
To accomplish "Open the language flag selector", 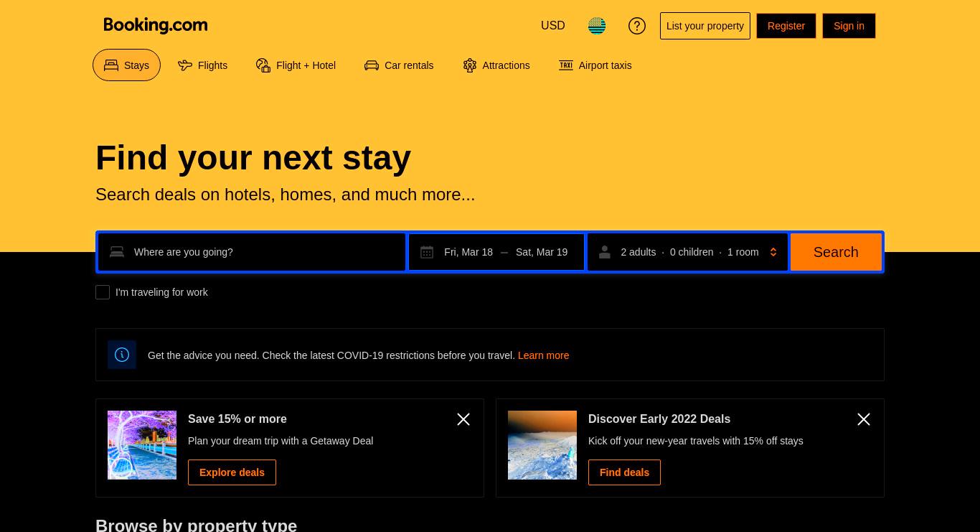I will click(x=597, y=26).
